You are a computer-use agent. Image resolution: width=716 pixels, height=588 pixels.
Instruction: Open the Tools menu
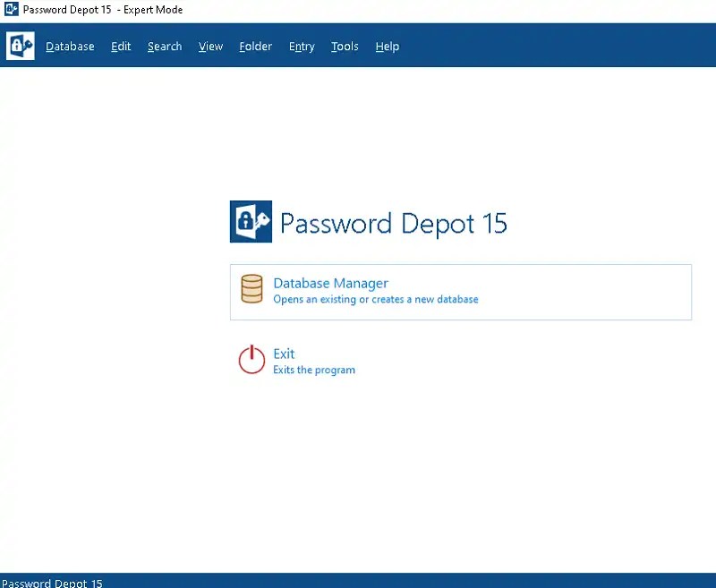point(345,47)
